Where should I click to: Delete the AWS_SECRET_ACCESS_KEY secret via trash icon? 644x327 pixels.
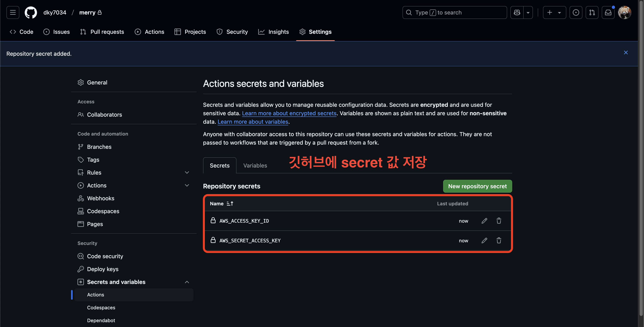tap(499, 240)
